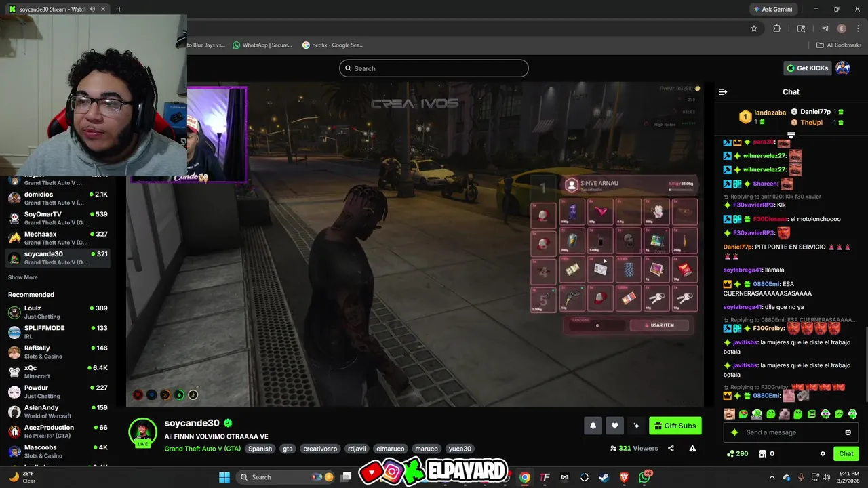Click the notification bell icon
868x488 pixels.
click(x=593, y=426)
